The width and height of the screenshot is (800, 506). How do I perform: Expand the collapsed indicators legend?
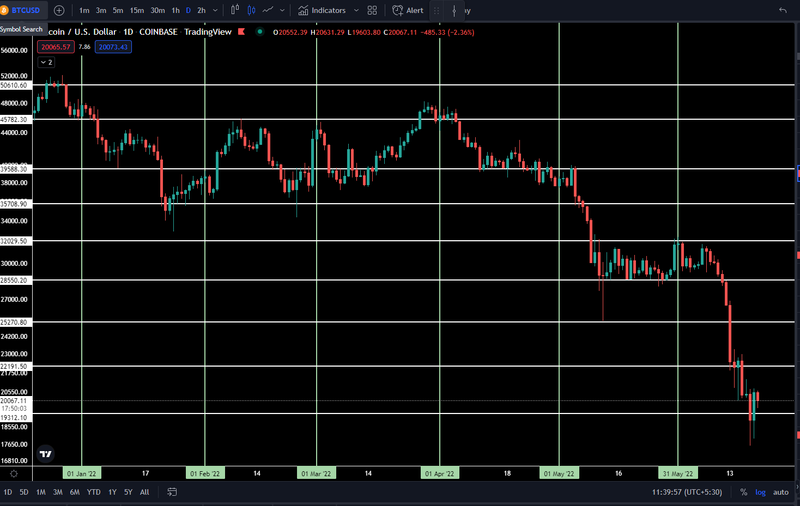pos(46,62)
